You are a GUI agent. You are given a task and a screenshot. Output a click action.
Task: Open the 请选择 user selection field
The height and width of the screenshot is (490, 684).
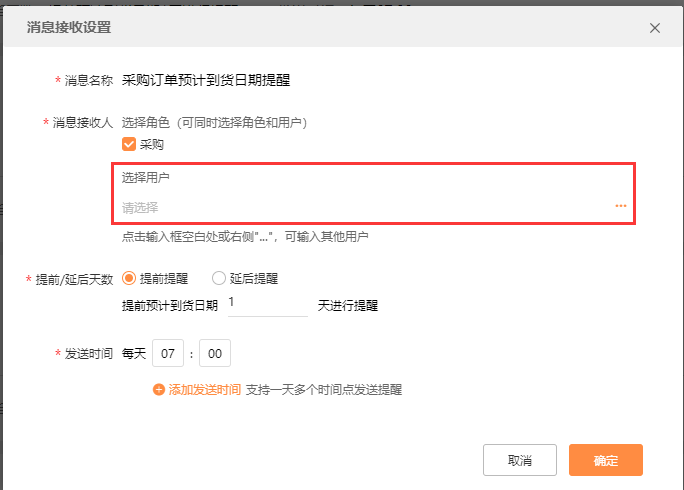point(374,207)
